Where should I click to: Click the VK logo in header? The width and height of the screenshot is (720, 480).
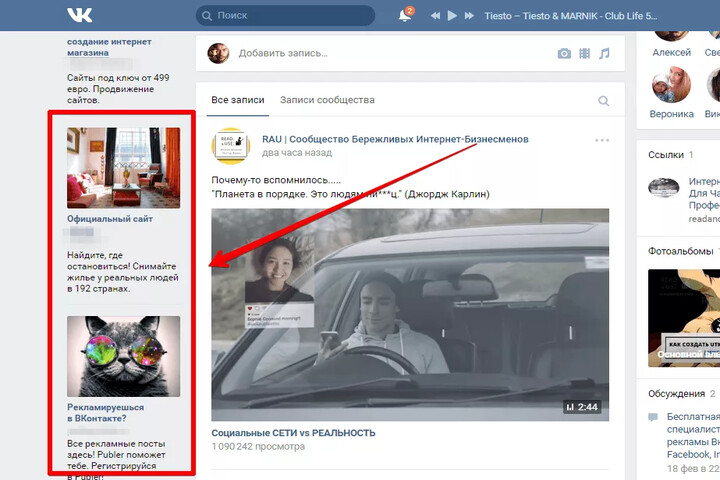[x=79, y=15]
